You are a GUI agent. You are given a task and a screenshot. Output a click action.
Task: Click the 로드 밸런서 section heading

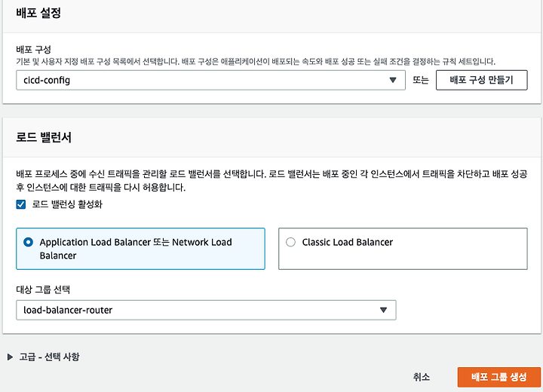click(x=44, y=137)
